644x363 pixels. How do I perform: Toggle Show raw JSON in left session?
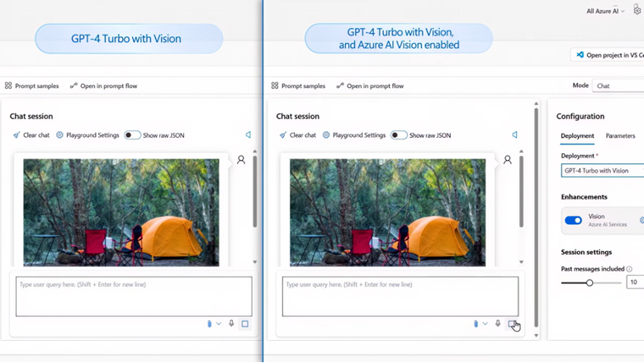[x=132, y=135]
